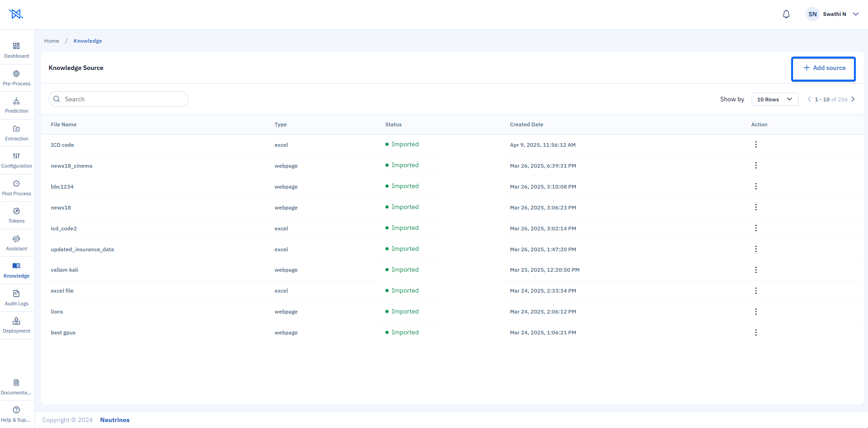Click the Type column header

tap(281, 124)
